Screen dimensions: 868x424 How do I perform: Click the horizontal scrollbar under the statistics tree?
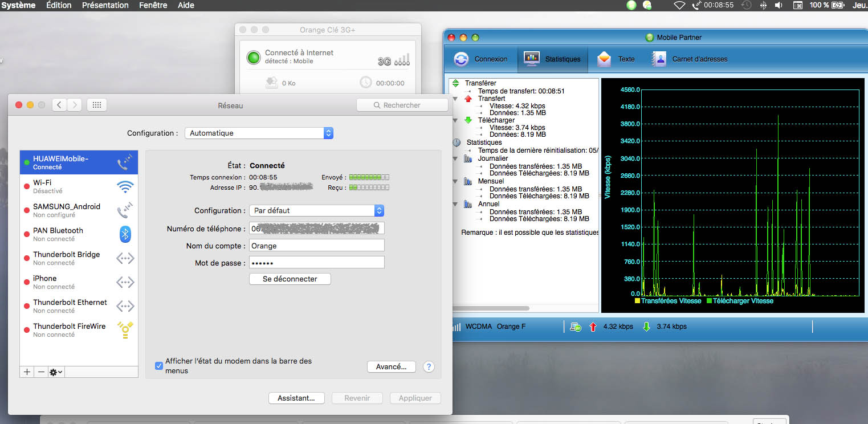coord(490,308)
